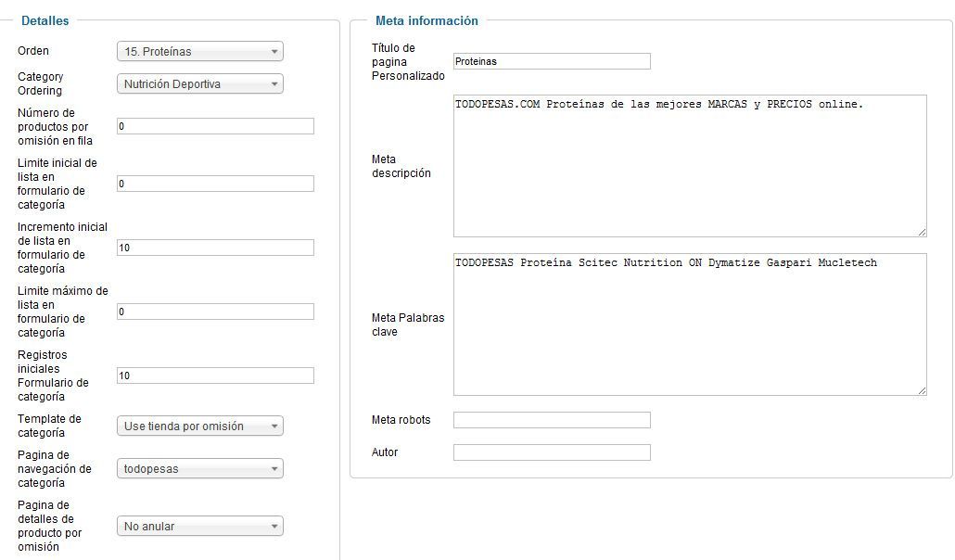
Task: Expand the Category Ordering Nutrición Deportiva dropdown
Action: tap(199, 84)
